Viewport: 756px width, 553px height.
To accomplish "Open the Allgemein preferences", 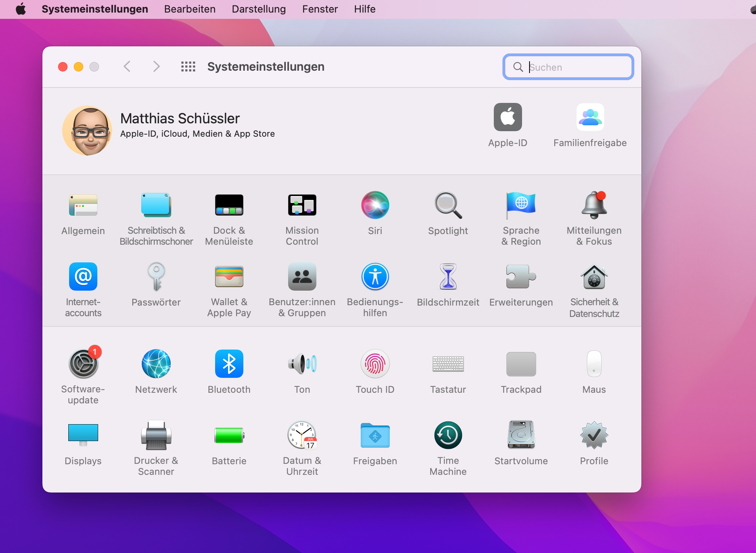I will (x=83, y=205).
